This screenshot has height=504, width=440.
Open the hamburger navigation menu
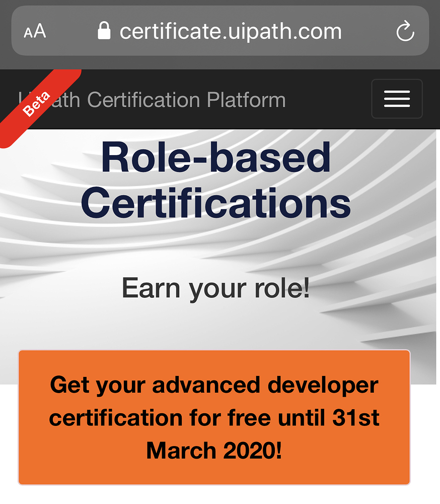click(x=397, y=99)
